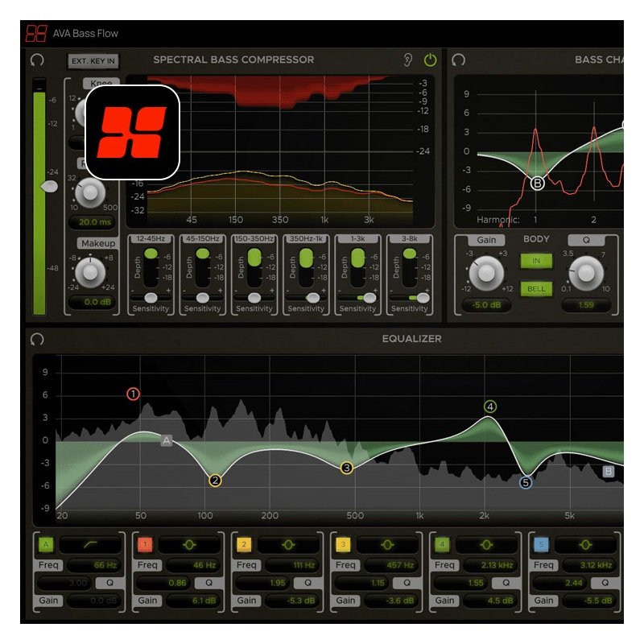Click the ear listen icon
644x644 pixels.
pyautogui.click(x=407, y=60)
